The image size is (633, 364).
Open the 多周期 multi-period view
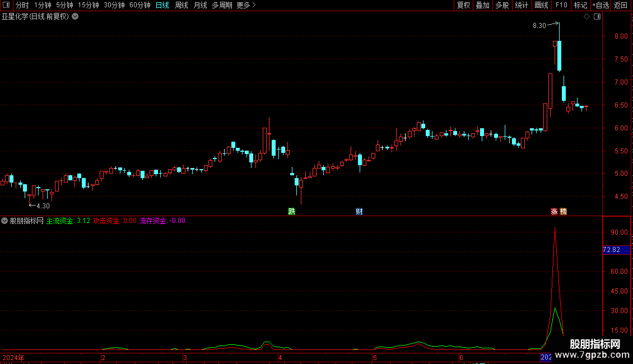click(222, 5)
